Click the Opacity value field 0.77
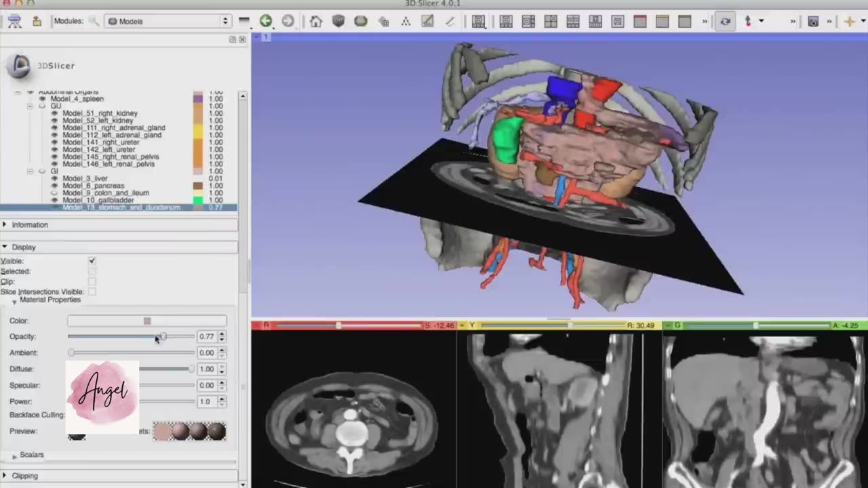The height and width of the screenshot is (488, 868). (x=207, y=336)
